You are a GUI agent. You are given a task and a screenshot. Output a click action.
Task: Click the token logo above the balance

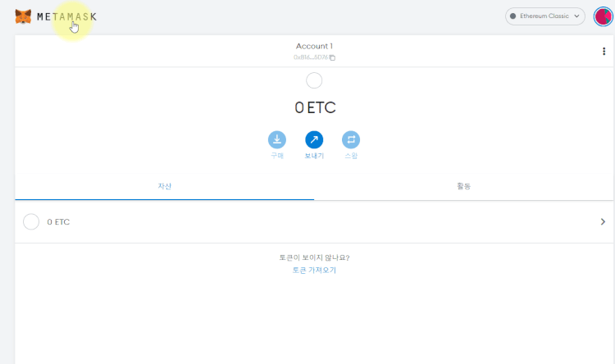314,81
